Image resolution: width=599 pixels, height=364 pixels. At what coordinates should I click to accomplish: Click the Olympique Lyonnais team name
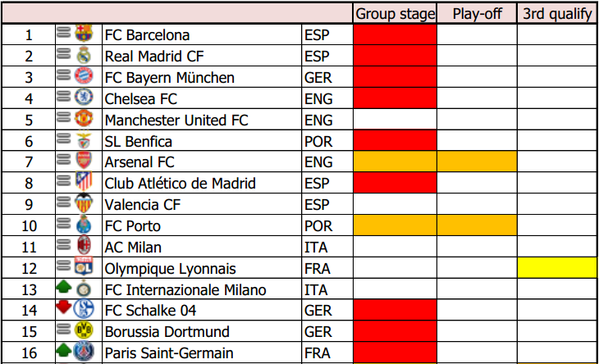(170, 268)
